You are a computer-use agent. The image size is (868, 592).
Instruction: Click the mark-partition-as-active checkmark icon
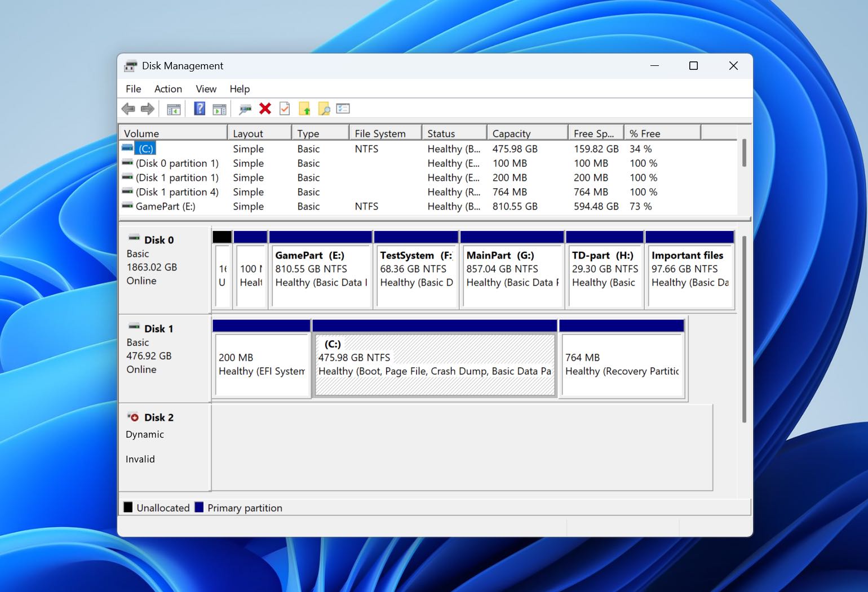pyautogui.click(x=285, y=108)
